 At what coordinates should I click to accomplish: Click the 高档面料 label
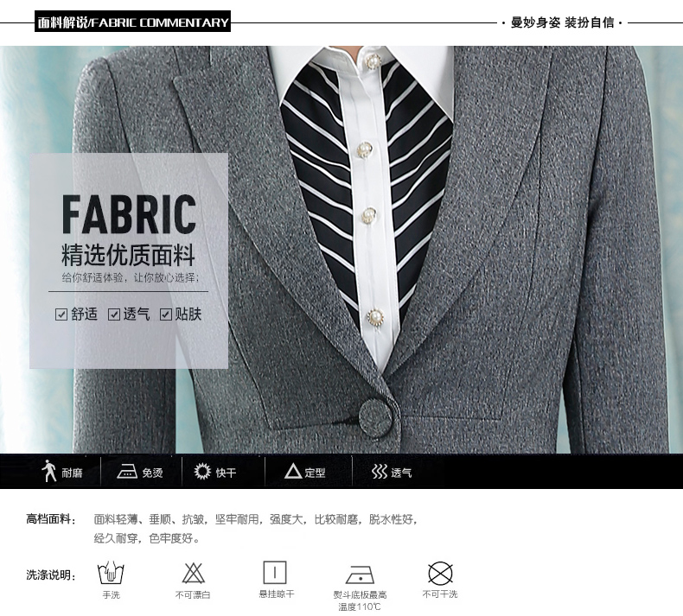[51, 519]
